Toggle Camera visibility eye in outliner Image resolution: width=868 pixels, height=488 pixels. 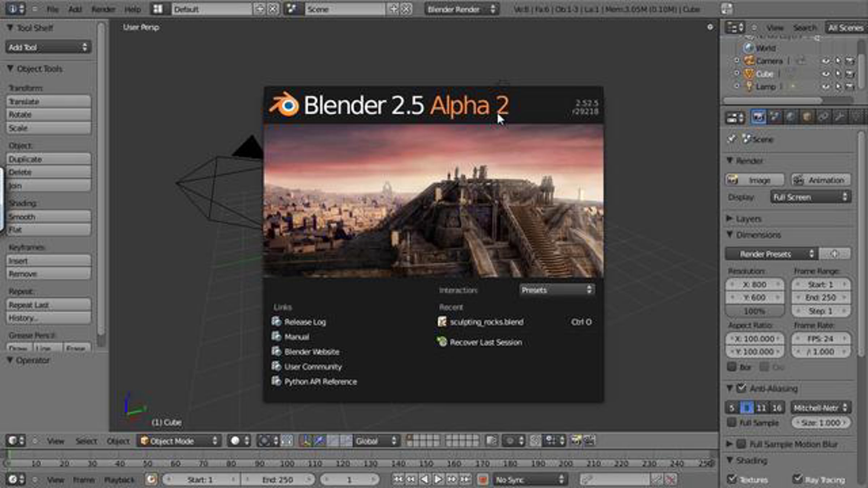[825, 61]
